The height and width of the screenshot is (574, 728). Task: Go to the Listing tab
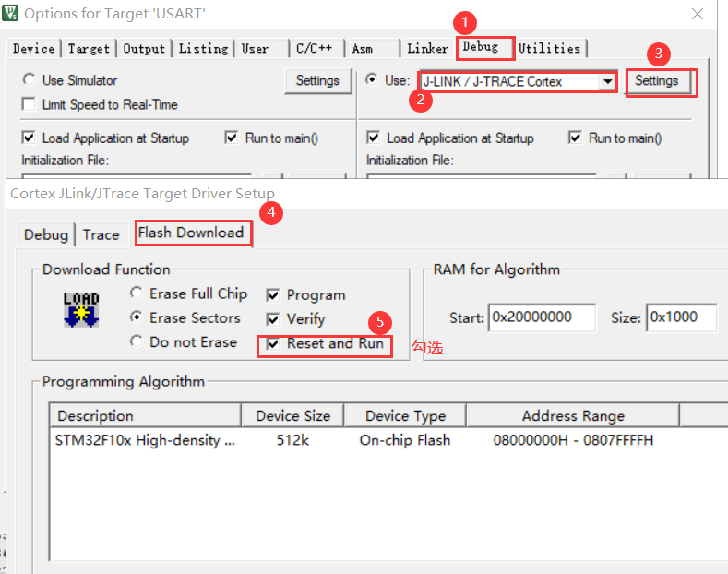[x=203, y=48]
